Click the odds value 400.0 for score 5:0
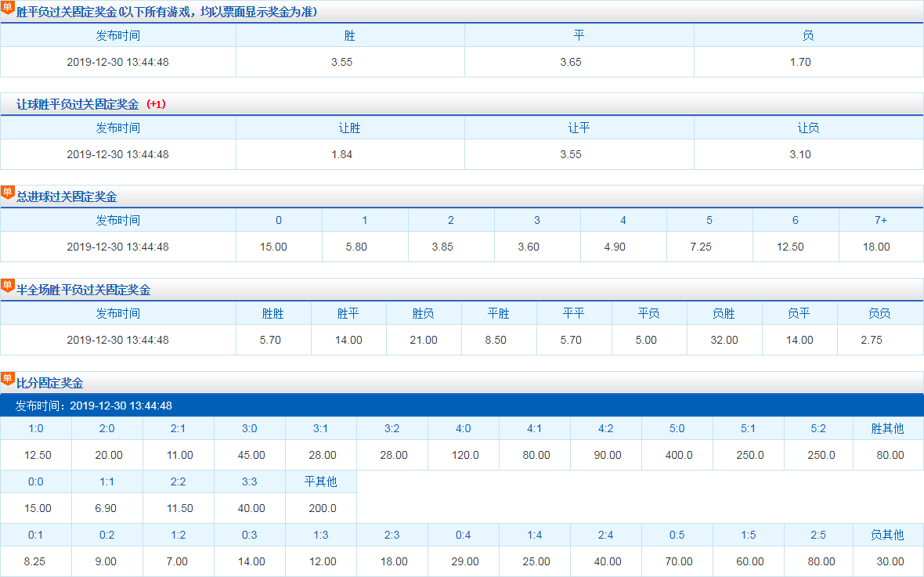This screenshot has width=924, height=577. pos(677,453)
